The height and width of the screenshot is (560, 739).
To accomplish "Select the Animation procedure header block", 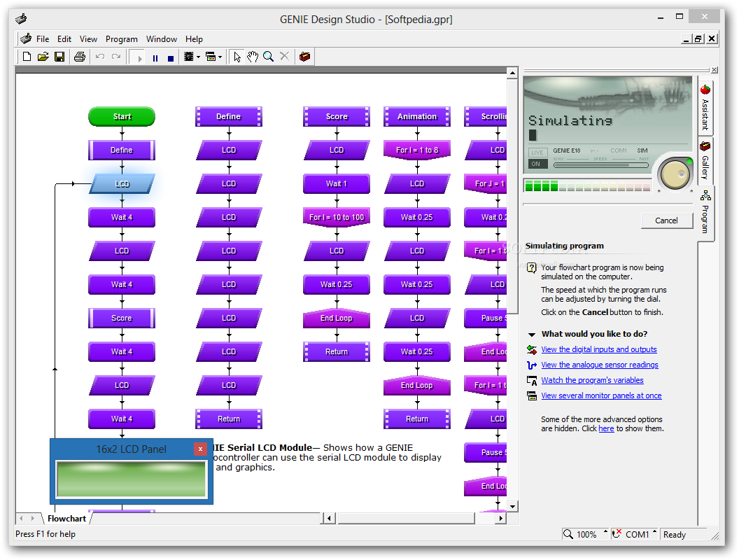I will click(x=417, y=116).
